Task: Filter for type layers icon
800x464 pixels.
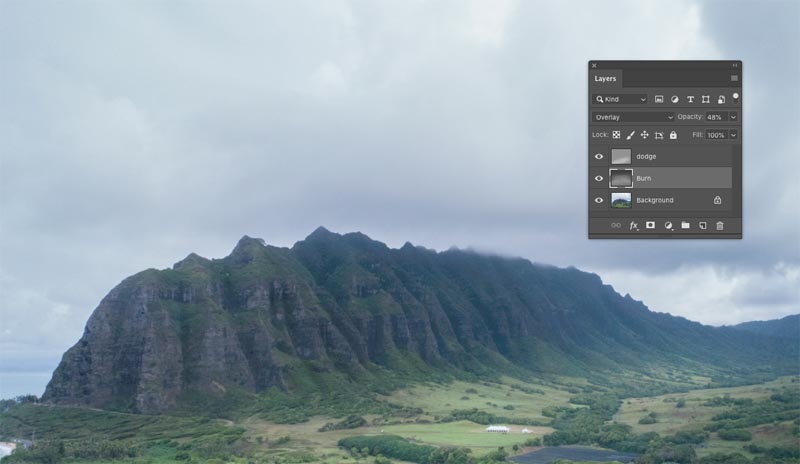Action: (690, 99)
